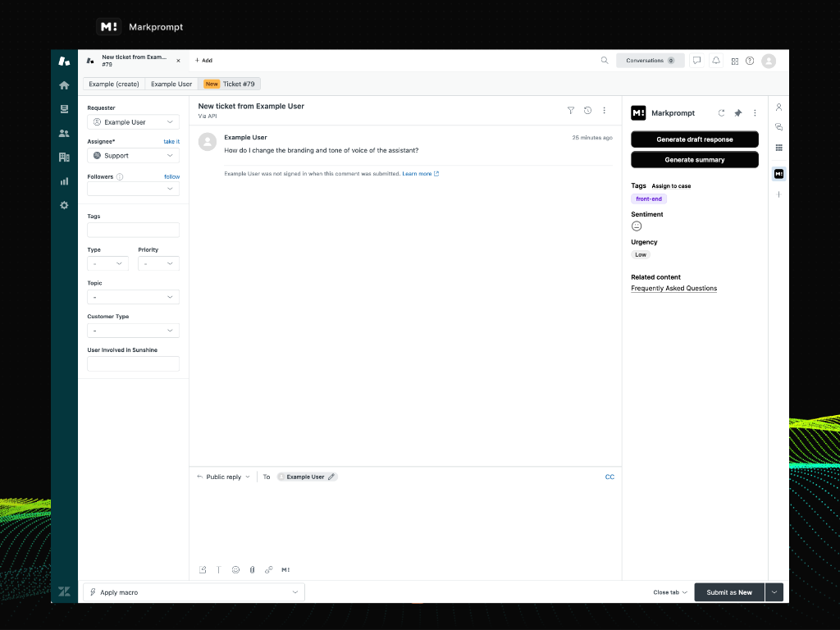Open the chat bubble icon in the top bar
This screenshot has height=630, width=840.
pos(696,61)
